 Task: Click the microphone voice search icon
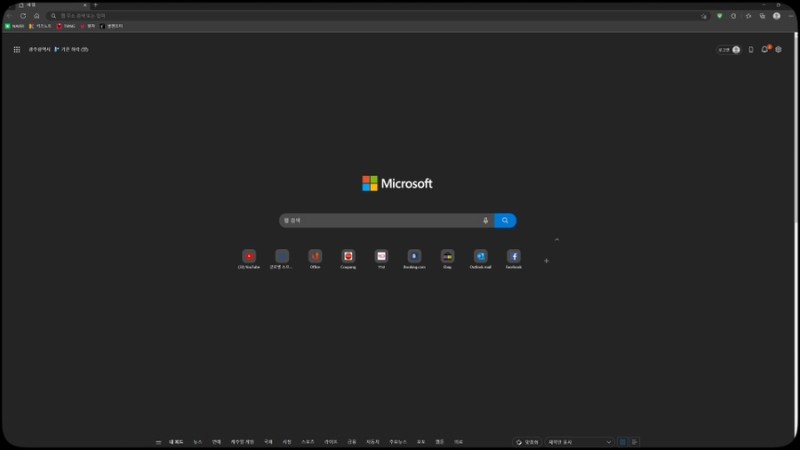point(485,220)
